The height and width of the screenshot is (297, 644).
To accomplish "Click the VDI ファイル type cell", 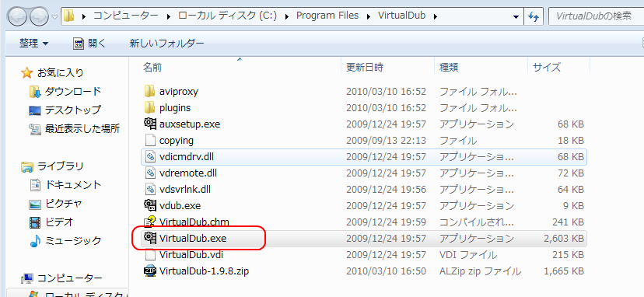I will (468, 255).
